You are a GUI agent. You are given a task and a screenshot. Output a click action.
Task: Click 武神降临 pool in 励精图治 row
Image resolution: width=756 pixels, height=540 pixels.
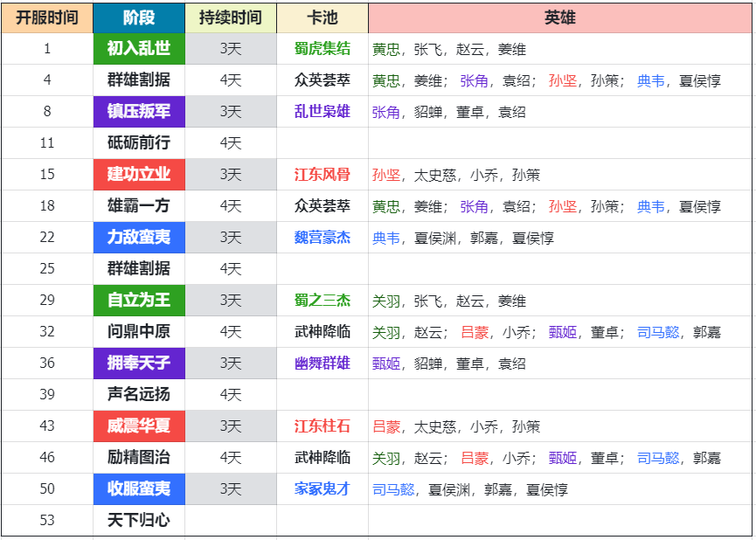[x=323, y=458]
